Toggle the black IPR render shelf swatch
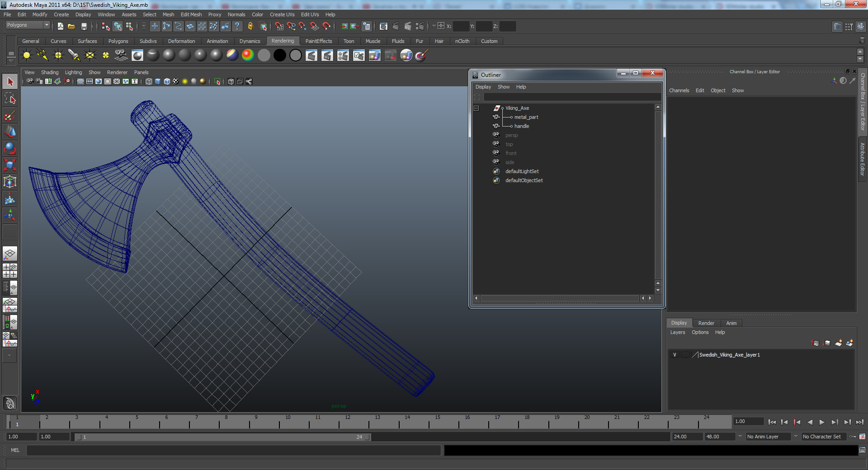This screenshot has height=470, width=868. [280, 55]
